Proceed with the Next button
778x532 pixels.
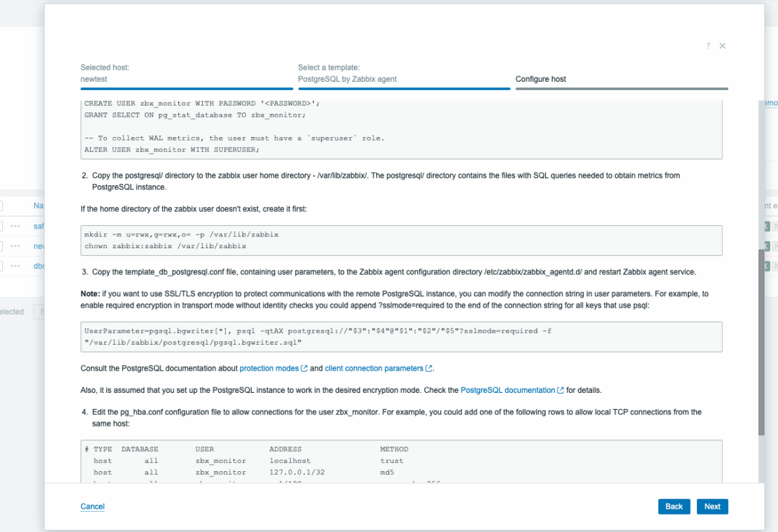(x=712, y=506)
